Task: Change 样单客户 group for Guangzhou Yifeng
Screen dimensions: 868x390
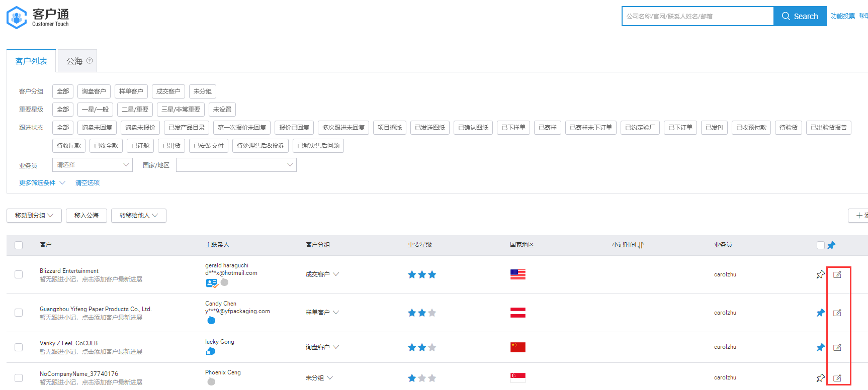Action: (322, 313)
